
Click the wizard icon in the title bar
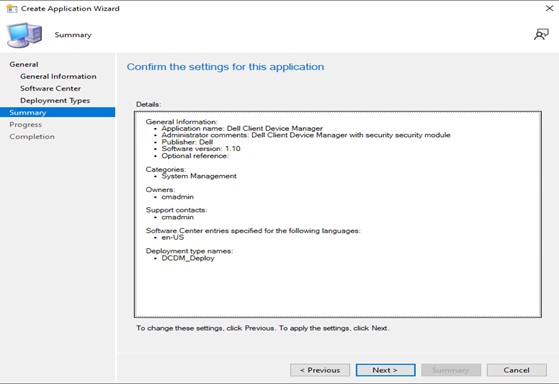click(12, 8)
